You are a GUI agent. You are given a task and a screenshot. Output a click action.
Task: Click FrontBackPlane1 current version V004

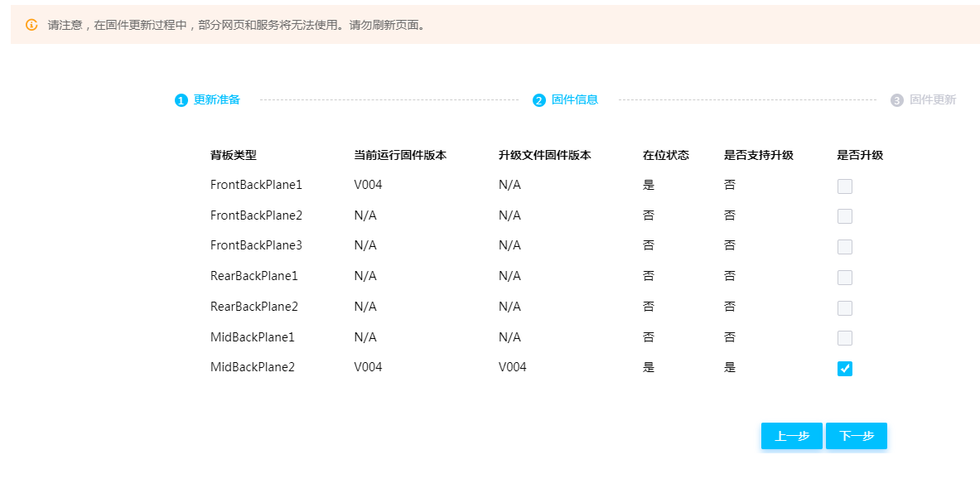click(368, 185)
